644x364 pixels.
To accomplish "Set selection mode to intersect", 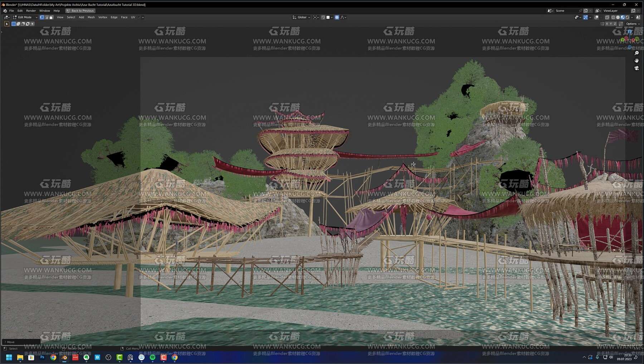I will 32,24.
